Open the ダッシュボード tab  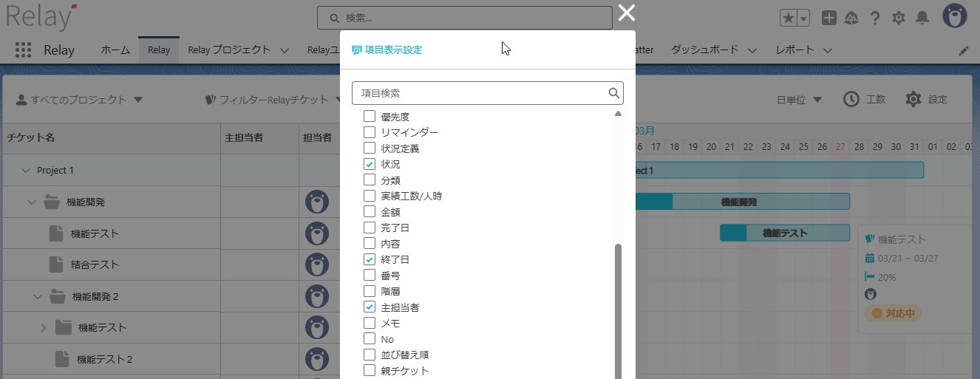704,50
